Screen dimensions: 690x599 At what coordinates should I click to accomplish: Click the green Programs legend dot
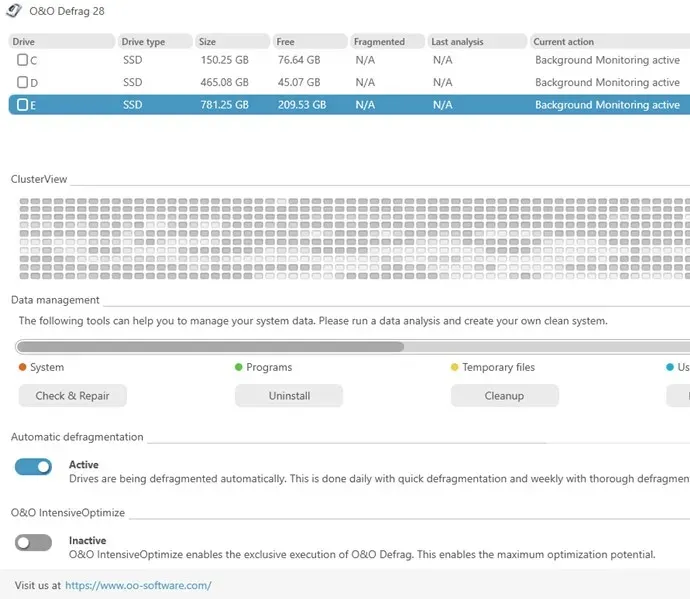click(x=239, y=367)
